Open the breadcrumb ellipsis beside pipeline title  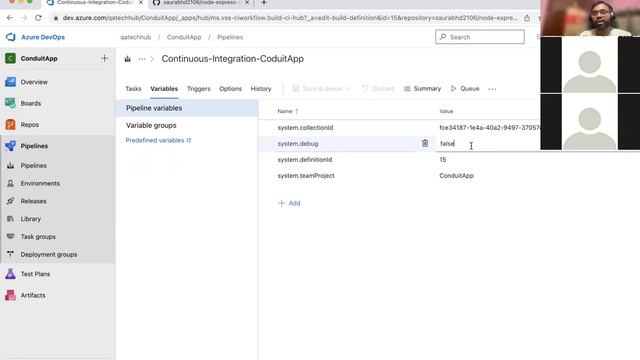point(142,59)
